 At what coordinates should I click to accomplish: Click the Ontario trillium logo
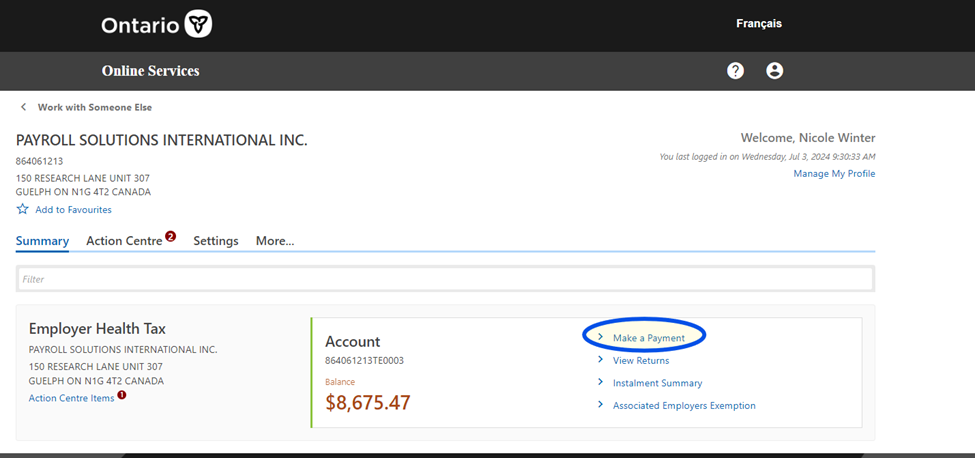coord(199,24)
